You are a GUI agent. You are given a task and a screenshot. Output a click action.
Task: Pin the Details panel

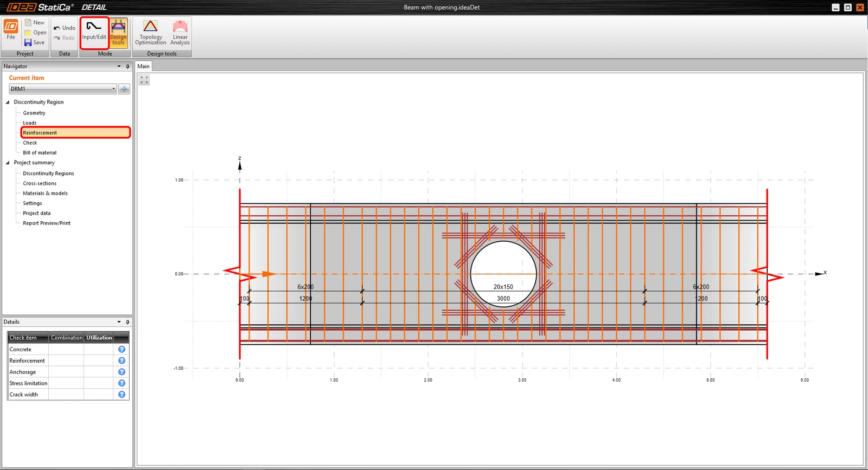tap(127, 322)
